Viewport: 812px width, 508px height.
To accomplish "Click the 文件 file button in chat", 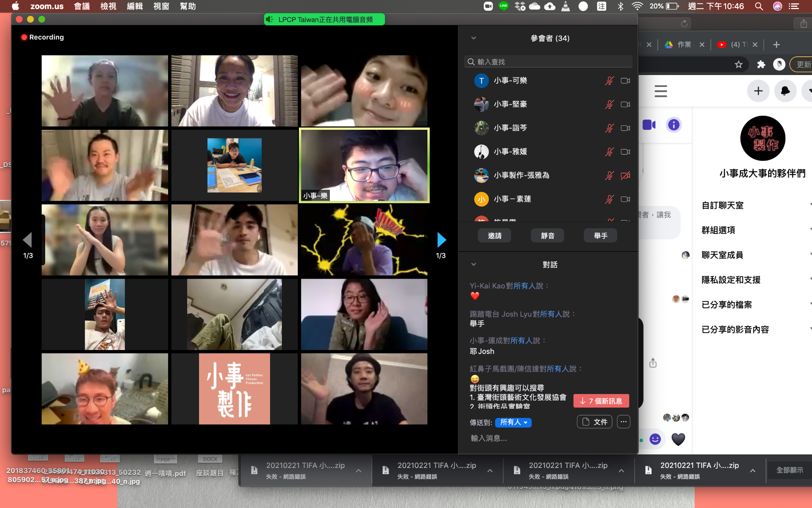I will tap(595, 422).
